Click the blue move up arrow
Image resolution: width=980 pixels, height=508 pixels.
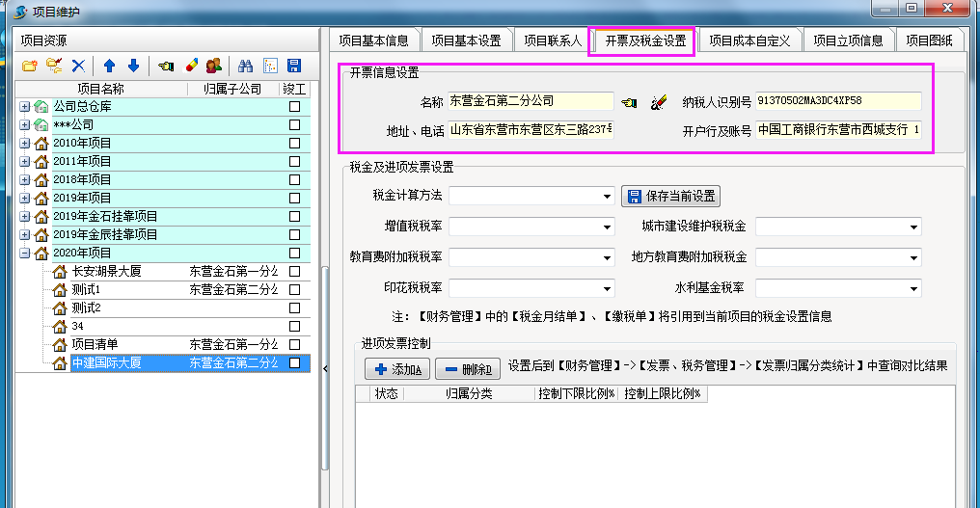point(109,66)
